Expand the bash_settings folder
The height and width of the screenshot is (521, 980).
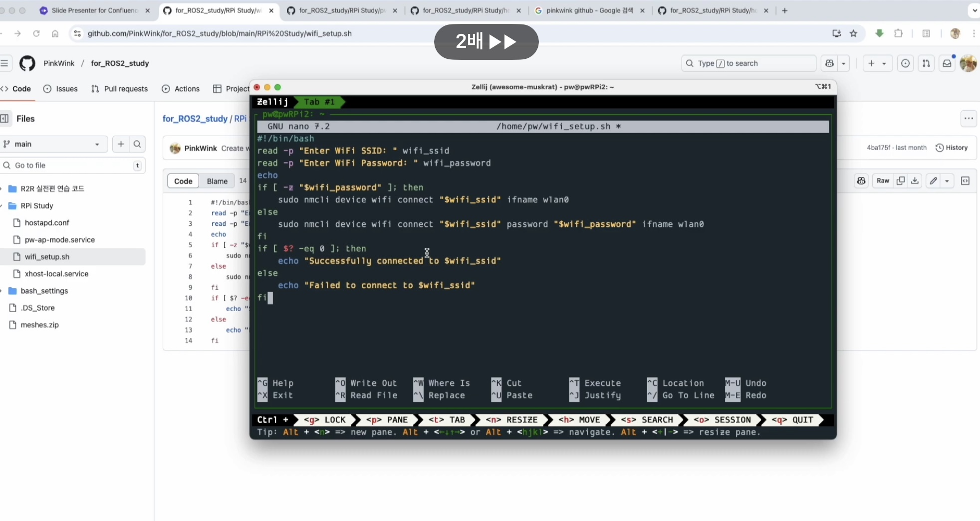[1, 291]
